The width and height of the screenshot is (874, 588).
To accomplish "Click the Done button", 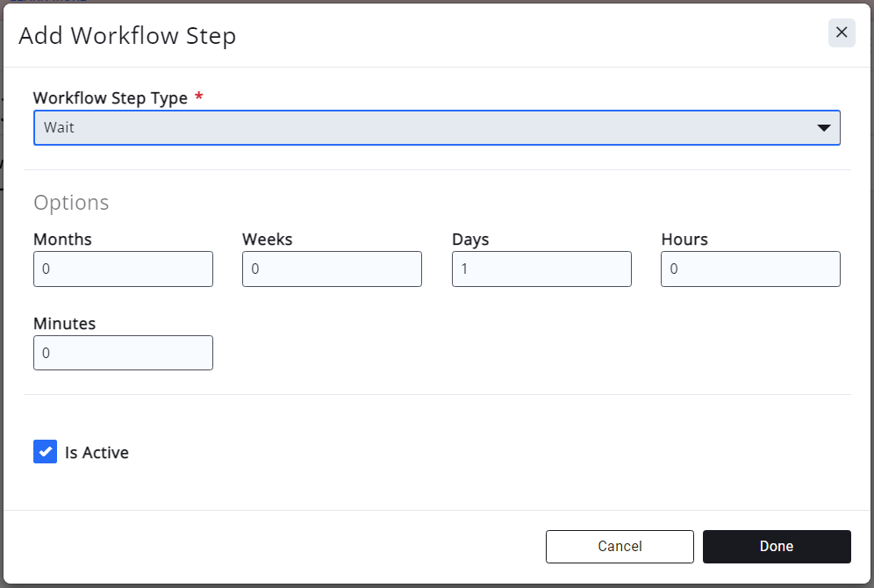I will coord(776,546).
